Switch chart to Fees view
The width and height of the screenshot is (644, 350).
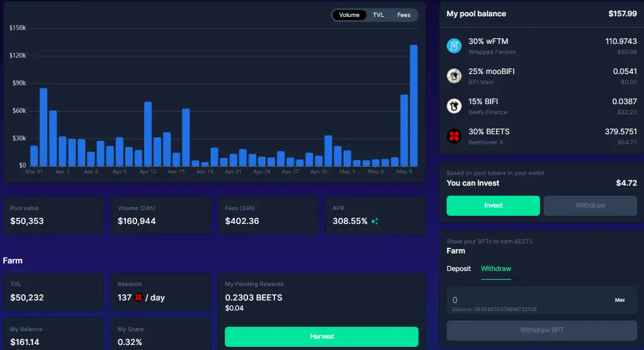pyautogui.click(x=403, y=15)
